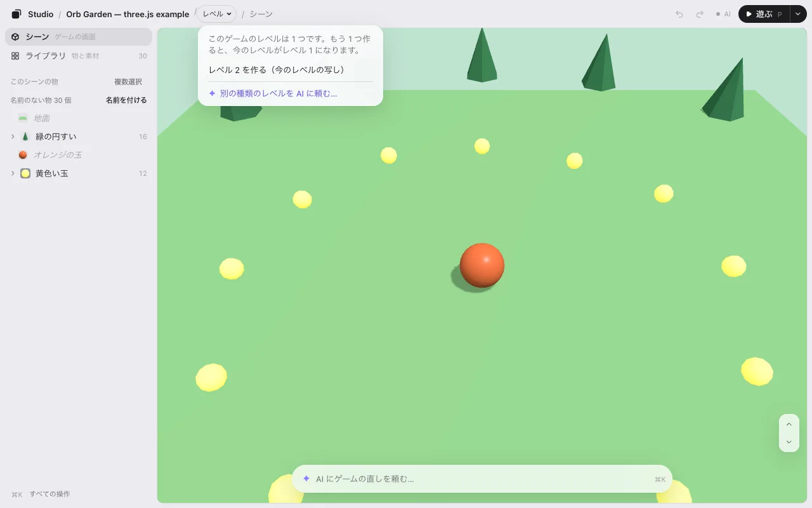
Task: Select the 地面 row in the scene list
Action: pos(79,118)
